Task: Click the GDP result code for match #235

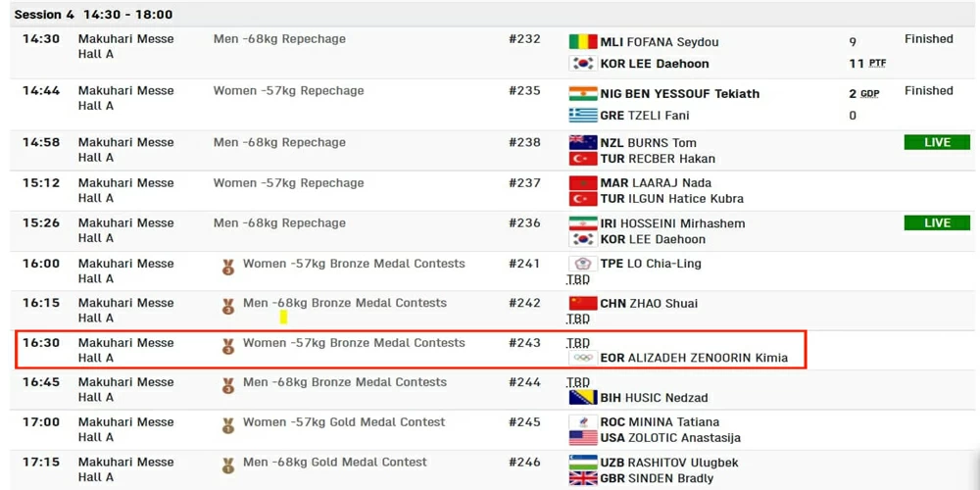Action: coord(869,94)
